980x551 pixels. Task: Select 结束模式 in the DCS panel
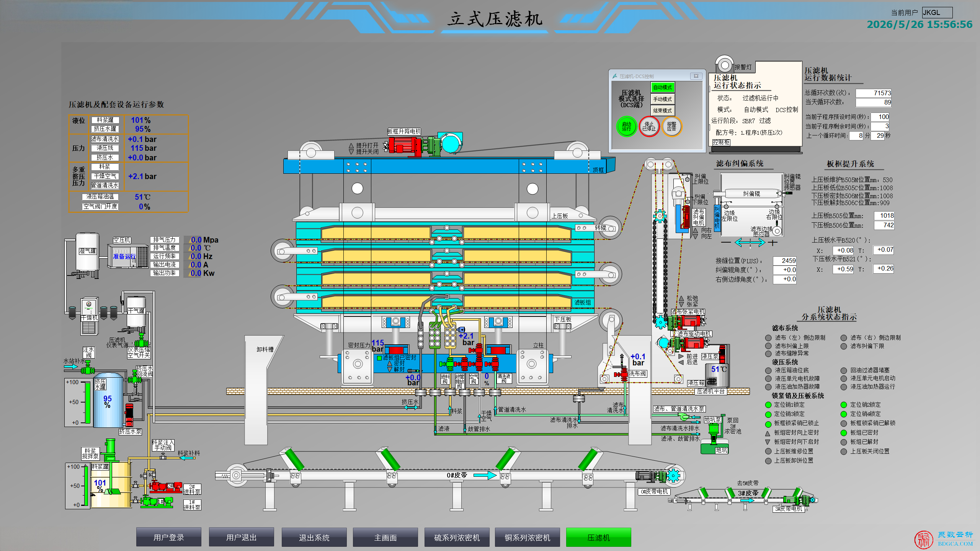(x=662, y=111)
